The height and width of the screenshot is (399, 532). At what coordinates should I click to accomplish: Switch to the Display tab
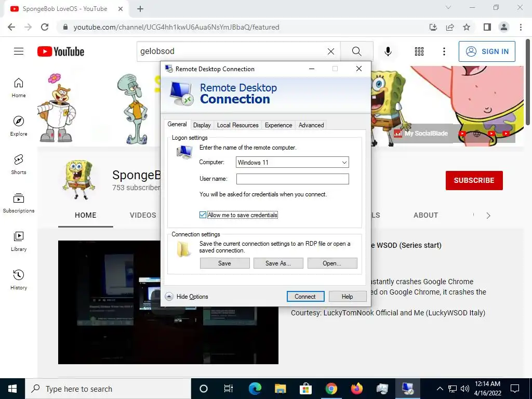click(202, 125)
